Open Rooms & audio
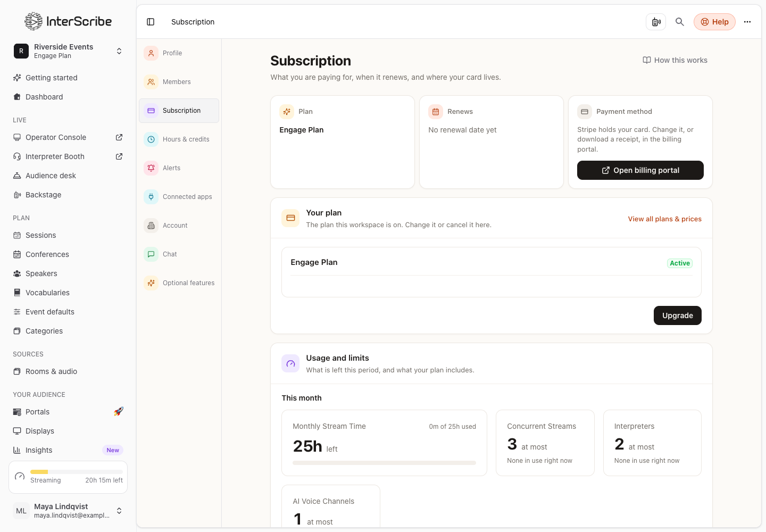Image resolution: width=766 pixels, height=532 pixels. coord(68,371)
